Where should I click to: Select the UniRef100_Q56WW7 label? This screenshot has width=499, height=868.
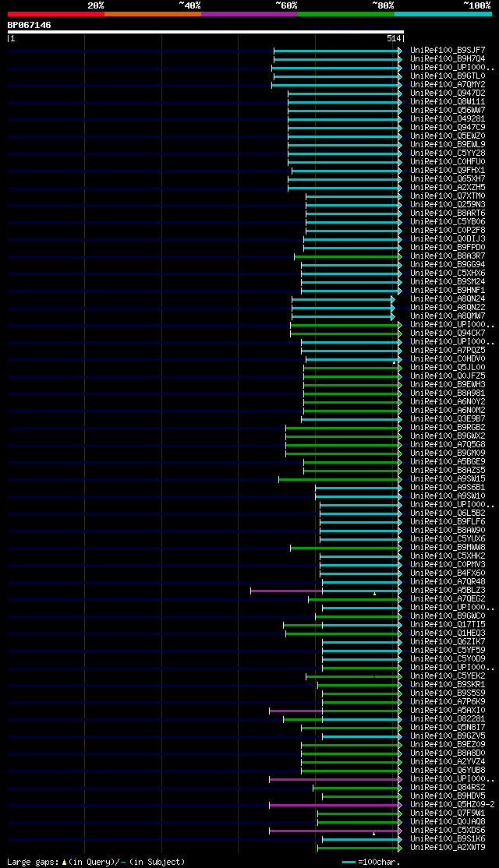tap(448, 110)
